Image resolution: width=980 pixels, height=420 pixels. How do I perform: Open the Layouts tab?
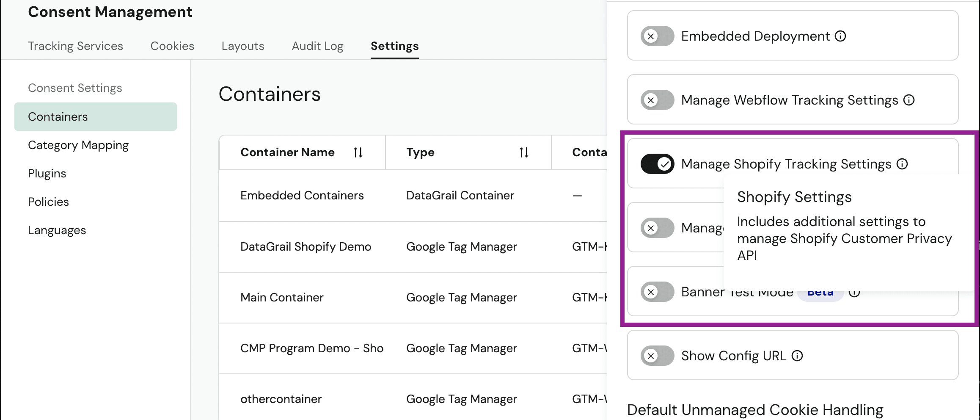(242, 46)
